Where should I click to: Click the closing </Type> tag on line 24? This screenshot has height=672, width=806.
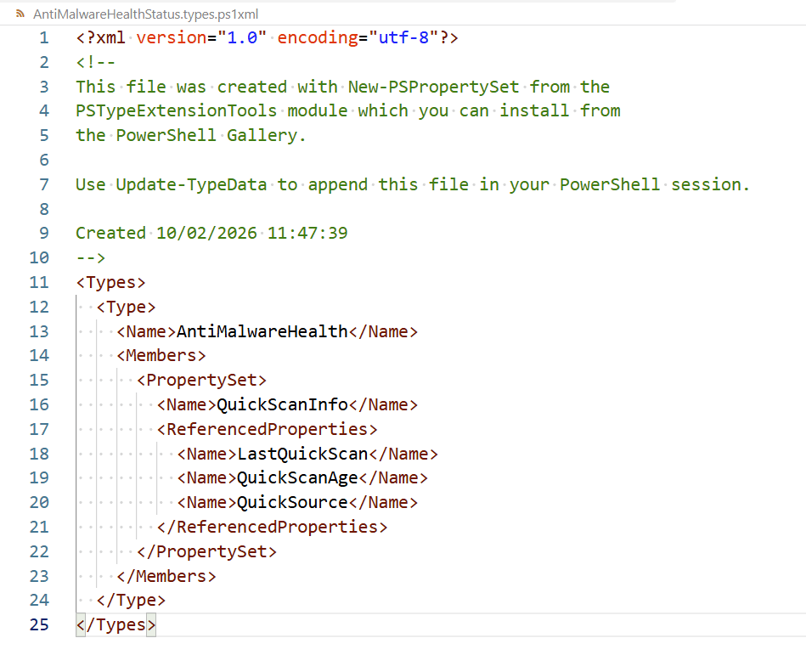pyautogui.click(x=131, y=601)
